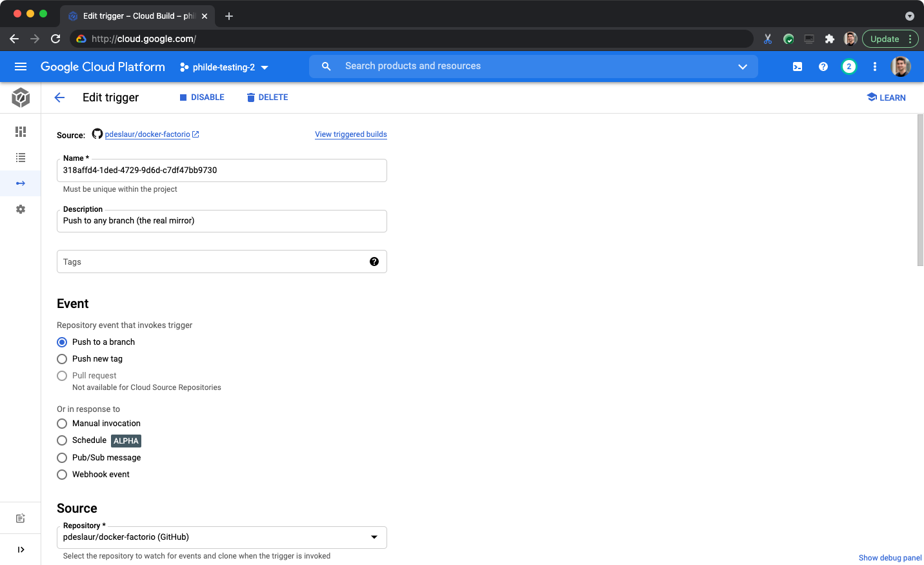924x565 pixels.
Task: Open Cloud Build Settings gear icon
Action: tap(21, 209)
